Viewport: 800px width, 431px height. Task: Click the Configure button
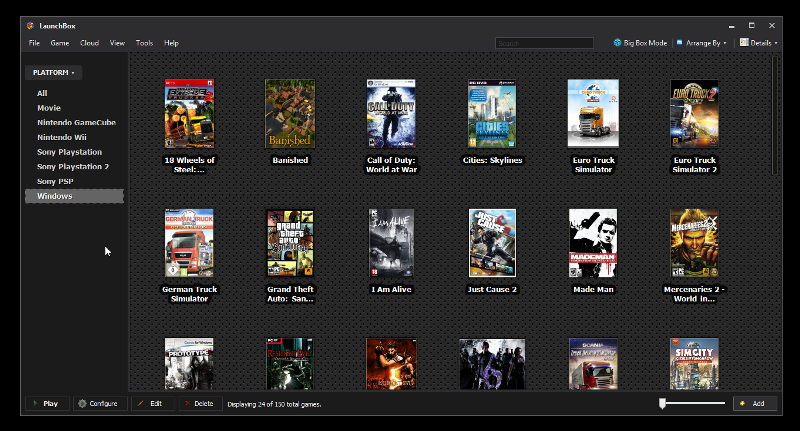tap(100, 403)
